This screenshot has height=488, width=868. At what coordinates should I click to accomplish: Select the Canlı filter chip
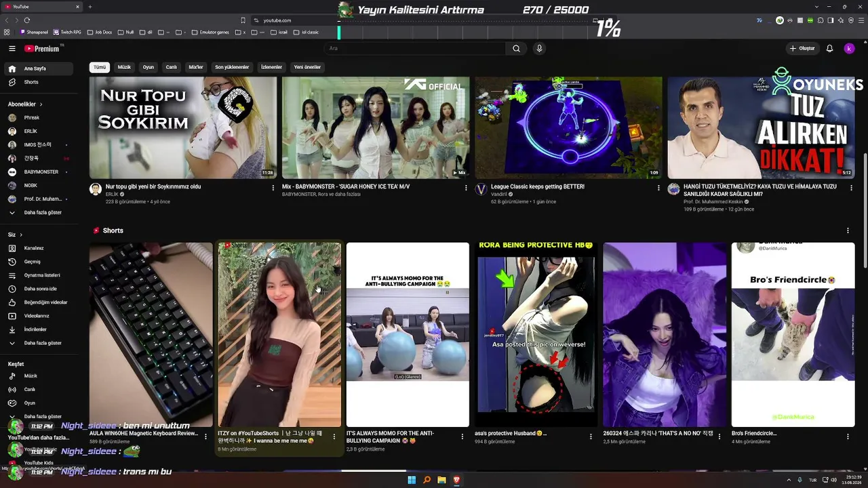pos(172,67)
